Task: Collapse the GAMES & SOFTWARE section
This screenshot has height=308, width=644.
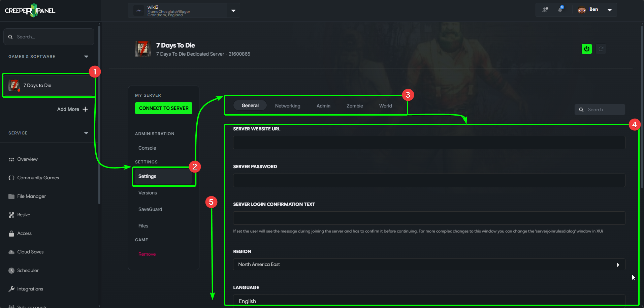Action: (86, 57)
